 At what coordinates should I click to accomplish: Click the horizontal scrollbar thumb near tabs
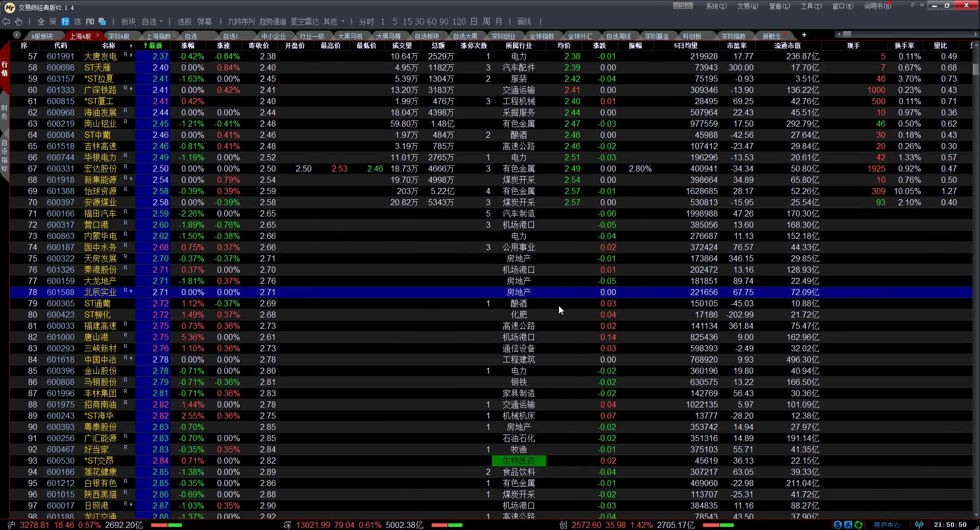coord(847,34)
